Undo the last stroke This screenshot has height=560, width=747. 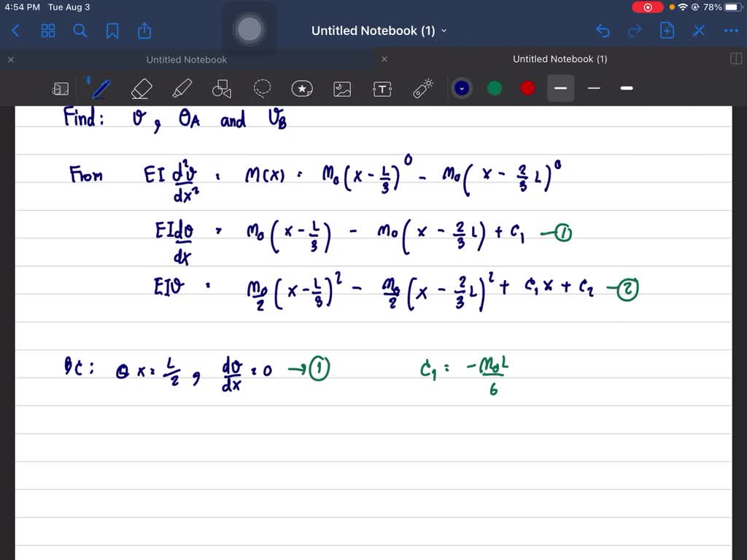pos(603,30)
